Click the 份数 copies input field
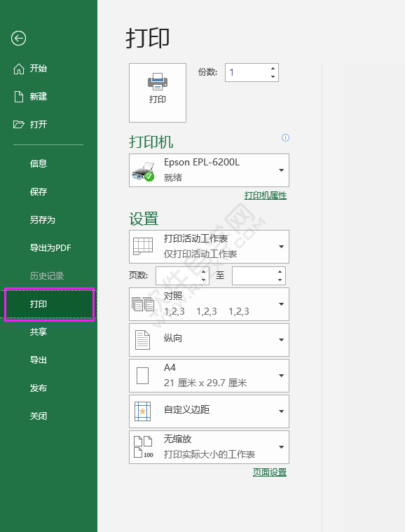The height and width of the screenshot is (532, 405). pyautogui.click(x=252, y=72)
